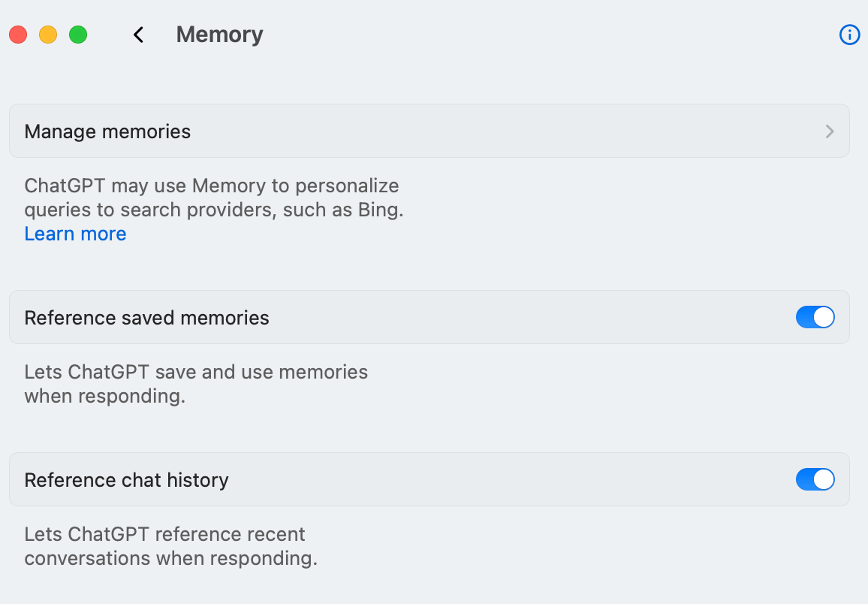
Task: Click the 'Manage memories' label text
Action: coord(107,131)
